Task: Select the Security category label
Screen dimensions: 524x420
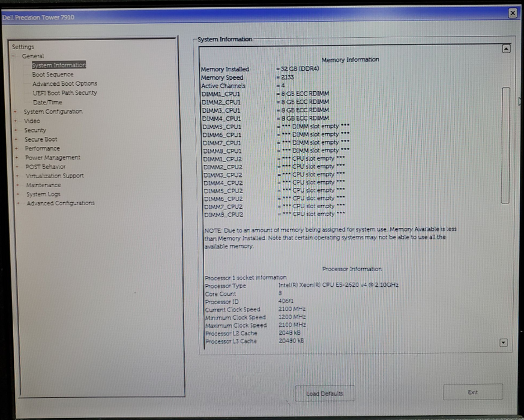Action: click(x=35, y=130)
